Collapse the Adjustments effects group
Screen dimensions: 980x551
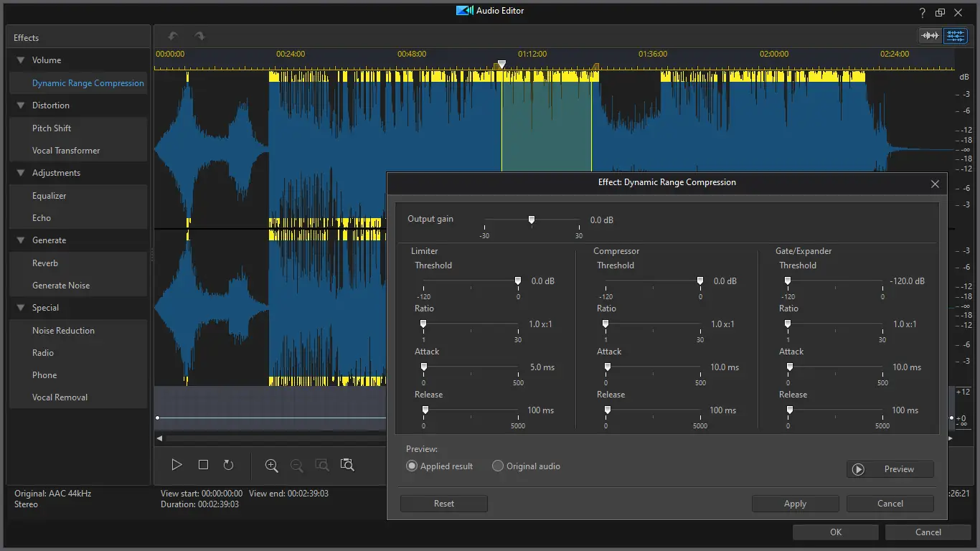21,173
